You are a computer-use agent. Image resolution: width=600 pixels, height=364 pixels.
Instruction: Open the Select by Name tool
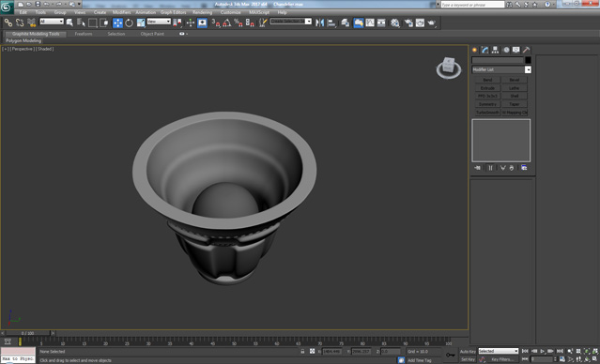click(x=81, y=23)
